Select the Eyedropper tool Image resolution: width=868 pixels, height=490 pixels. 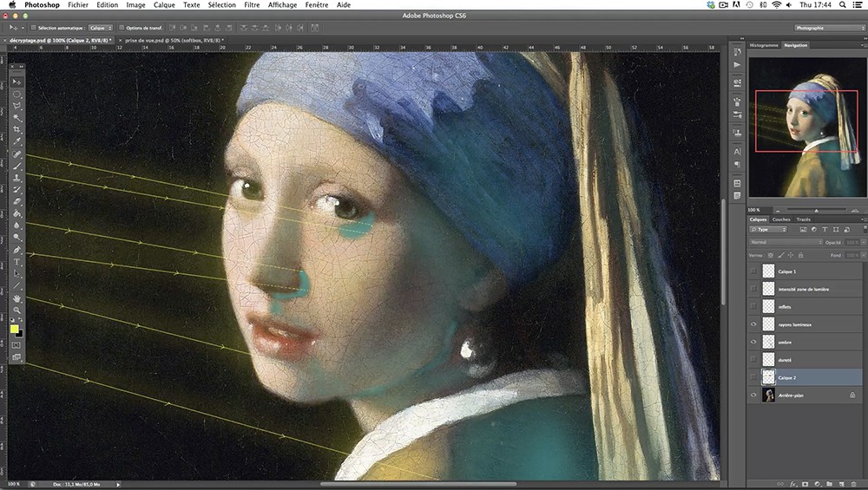(16, 141)
